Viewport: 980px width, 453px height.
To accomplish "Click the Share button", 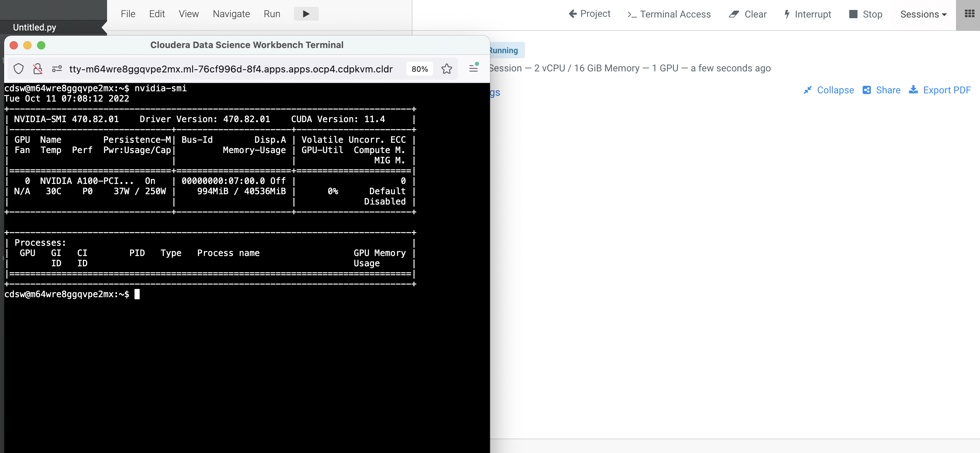I will 882,90.
